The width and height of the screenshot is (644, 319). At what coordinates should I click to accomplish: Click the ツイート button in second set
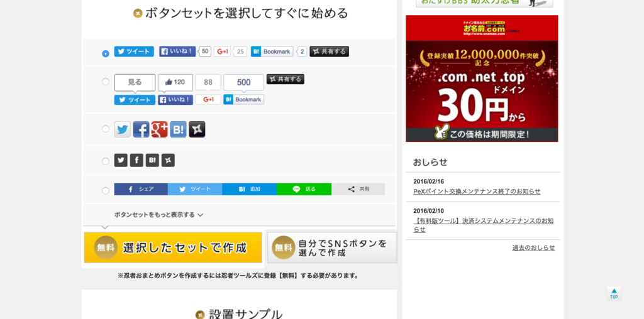(x=135, y=100)
